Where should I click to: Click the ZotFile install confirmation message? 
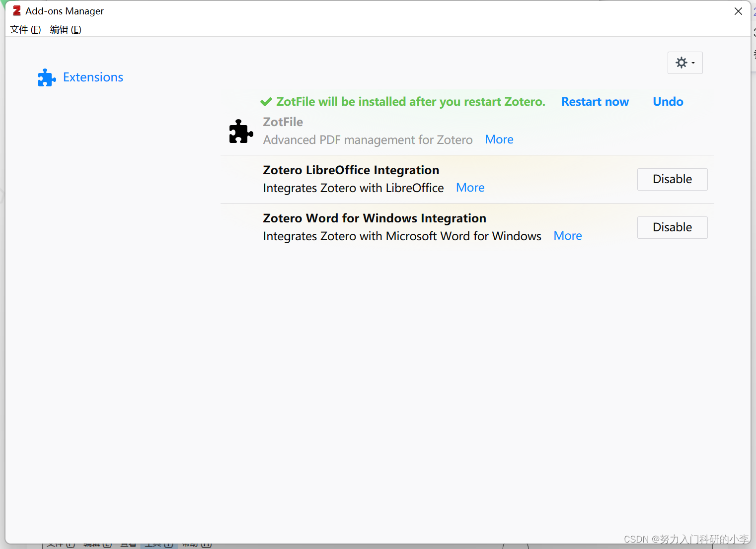pos(411,102)
